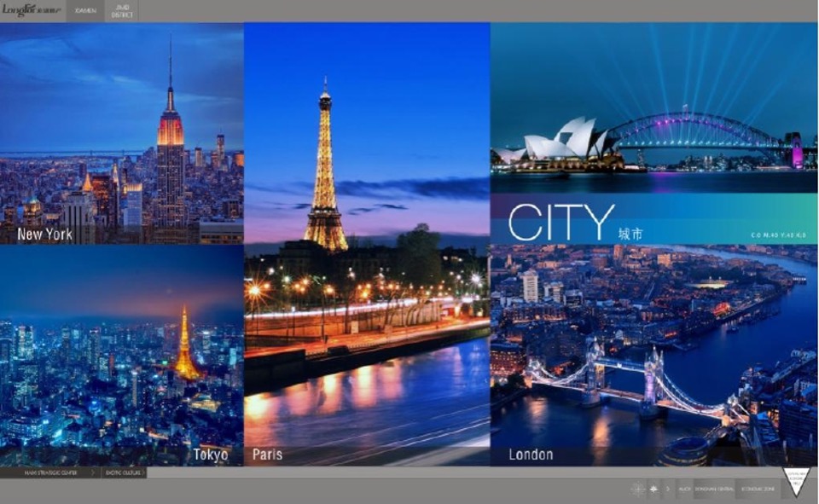Image resolution: width=819 pixels, height=504 pixels.
Task: Expand the Main Strategic Center chevron
Action: [x=93, y=472]
